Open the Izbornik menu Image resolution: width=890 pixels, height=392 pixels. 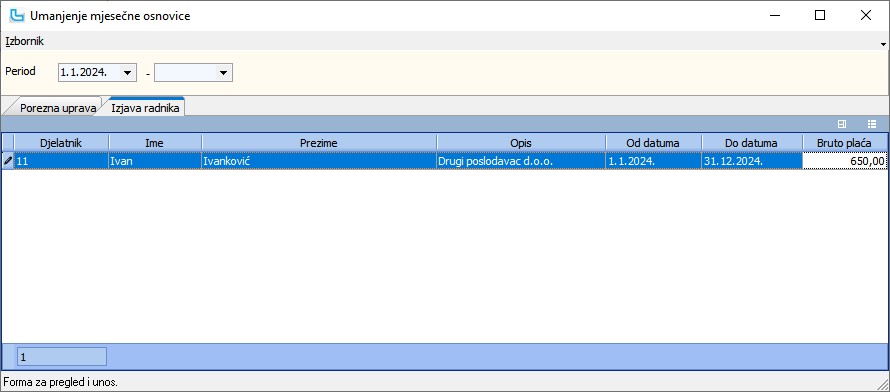[x=24, y=41]
